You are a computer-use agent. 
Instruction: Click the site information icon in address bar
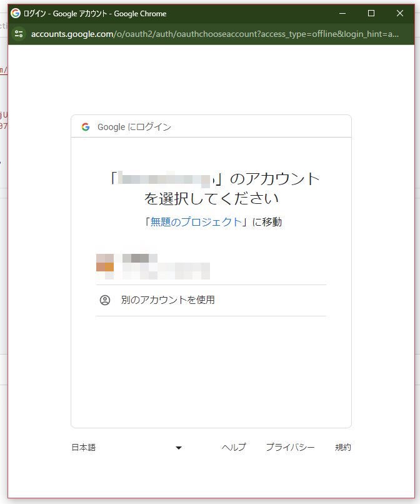(19, 34)
